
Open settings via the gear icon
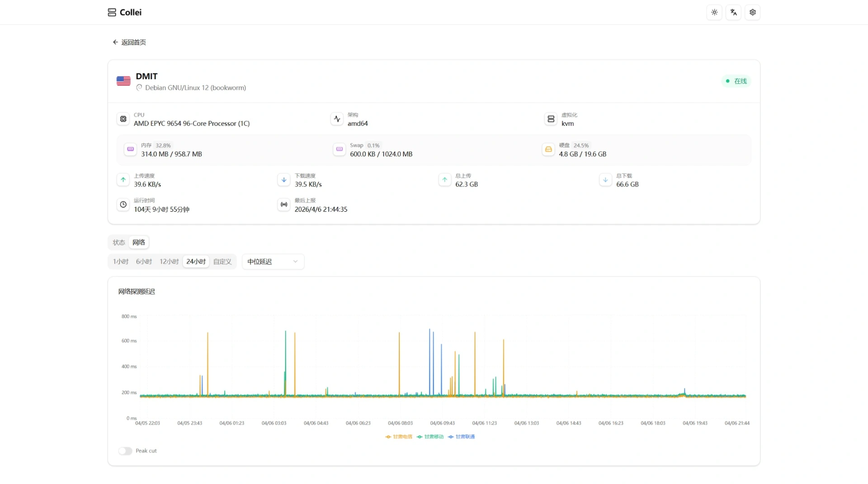pos(752,12)
